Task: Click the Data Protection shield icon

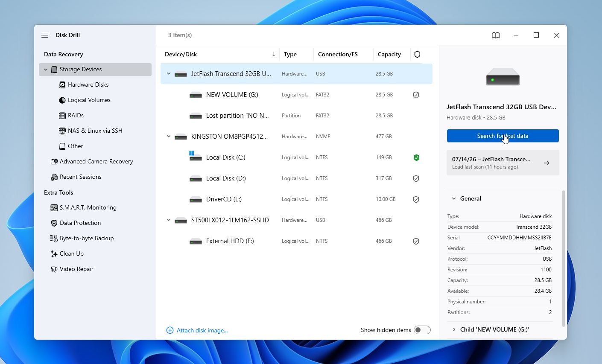Action: 54,223
